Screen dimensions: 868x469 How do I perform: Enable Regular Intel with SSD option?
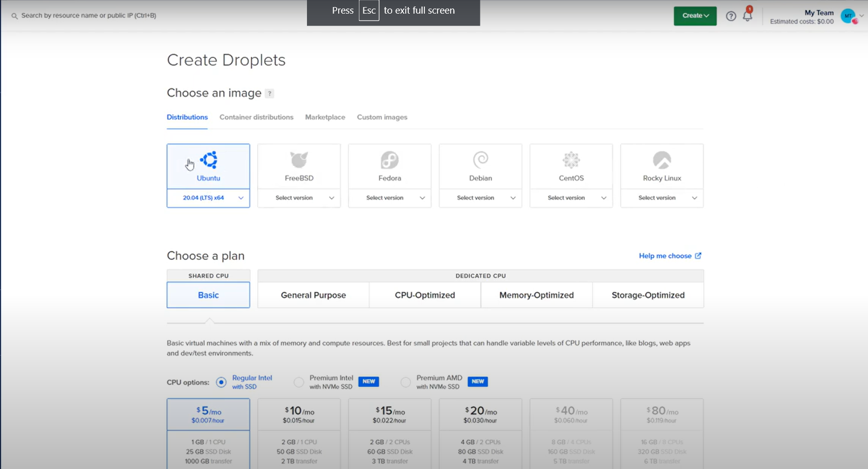pos(221,382)
